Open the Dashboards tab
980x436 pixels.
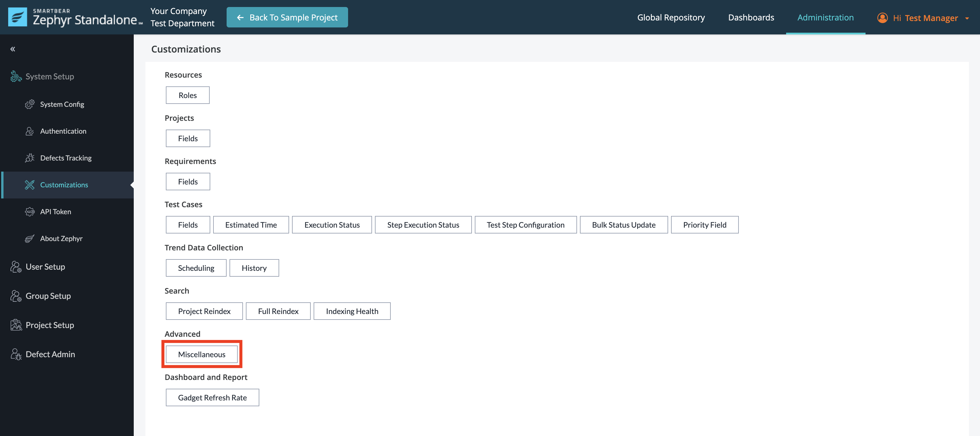(x=750, y=18)
